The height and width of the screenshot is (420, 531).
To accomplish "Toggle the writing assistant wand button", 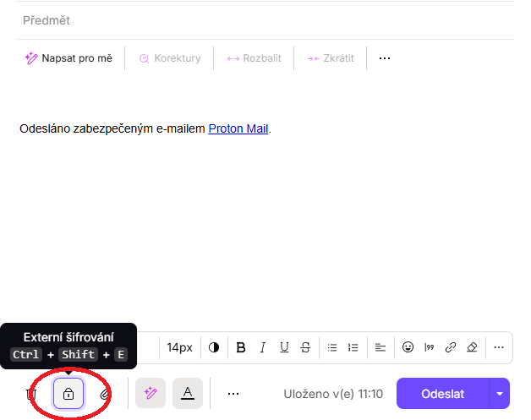I will click(x=151, y=393).
